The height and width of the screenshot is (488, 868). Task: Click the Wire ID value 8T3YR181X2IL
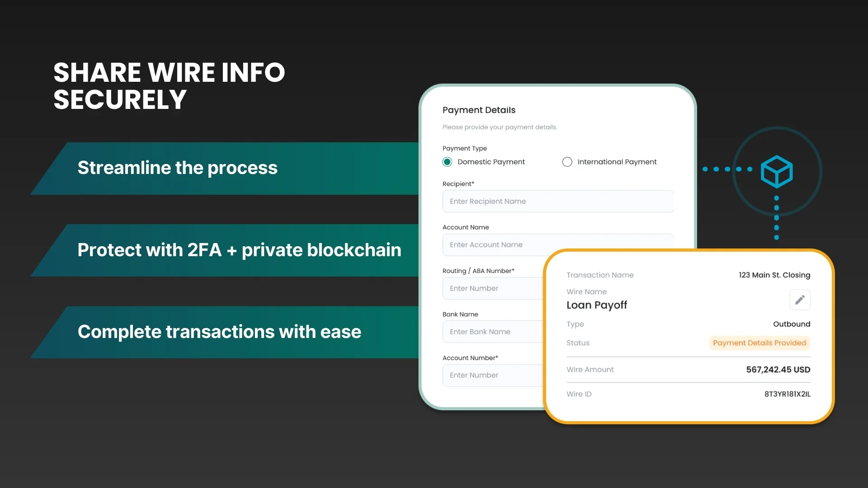click(787, 394)
